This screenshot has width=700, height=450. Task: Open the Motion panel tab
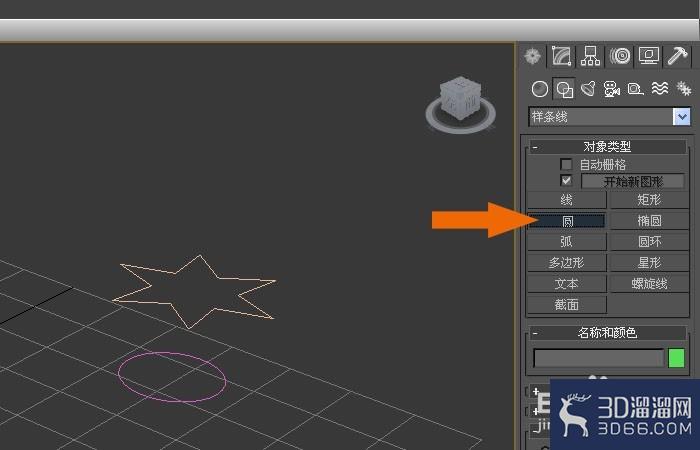pos(620,56)
